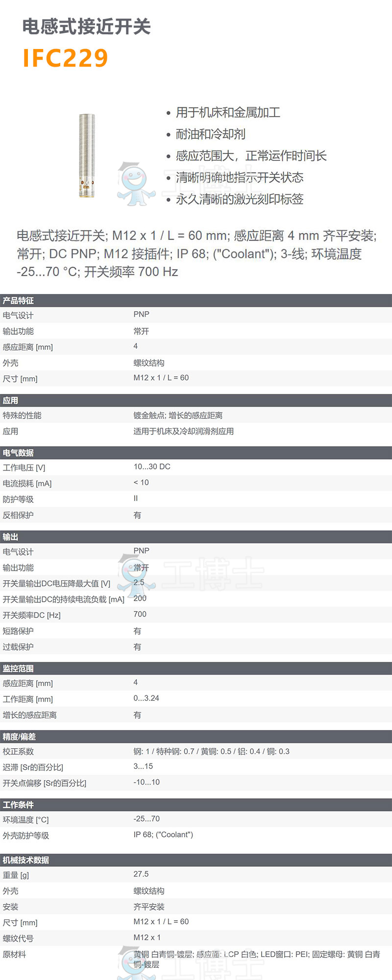Click the 10...30 DC voltage value
Viewport: 392px width, 980px height.
[152, 466]
